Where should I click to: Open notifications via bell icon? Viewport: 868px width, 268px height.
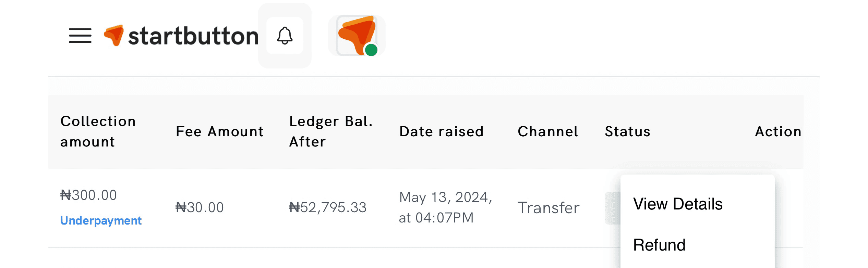pyautogui.click(x=285, y=36)
